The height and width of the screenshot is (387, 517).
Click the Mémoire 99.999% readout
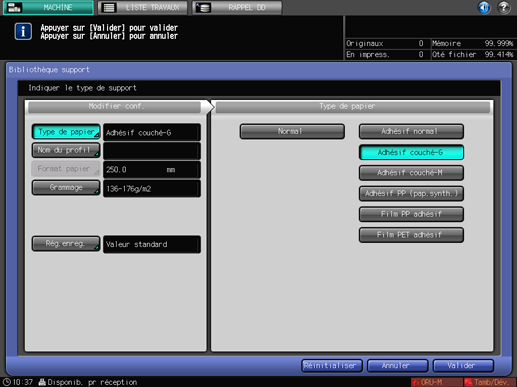point(473,44)
